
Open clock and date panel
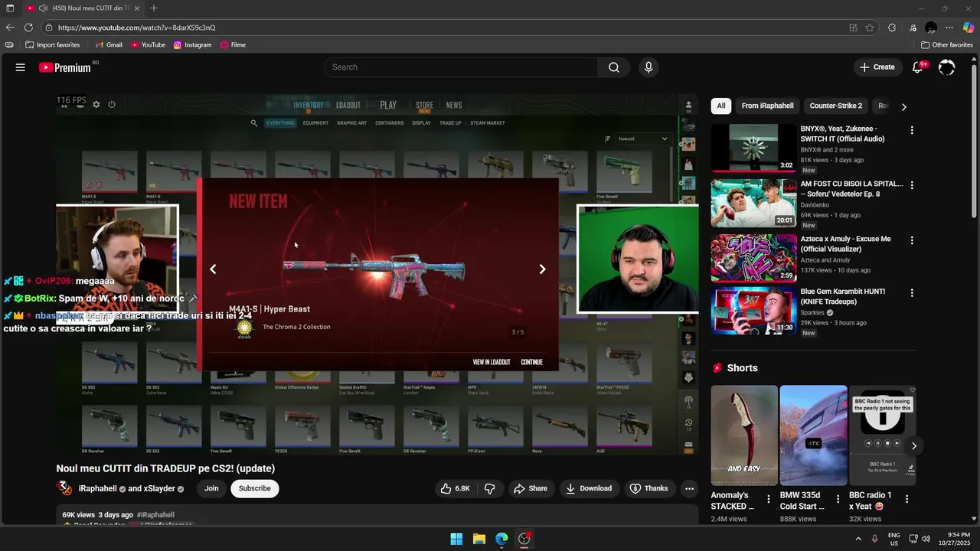pyautogui.click(x=953, y=539)
